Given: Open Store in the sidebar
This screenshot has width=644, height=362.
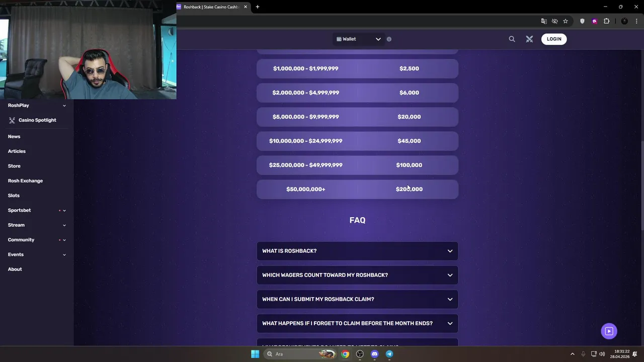Looking at the screenshot, I should [x=14, y=166].
